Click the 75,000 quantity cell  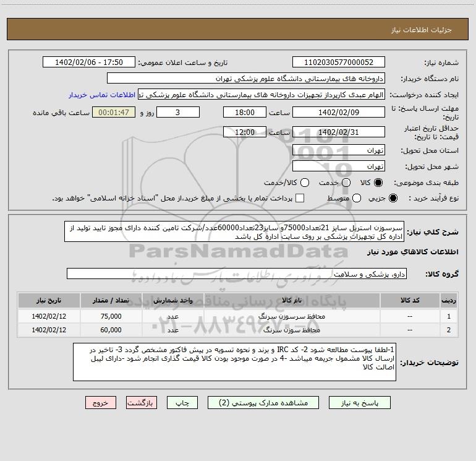coord(111,316)
